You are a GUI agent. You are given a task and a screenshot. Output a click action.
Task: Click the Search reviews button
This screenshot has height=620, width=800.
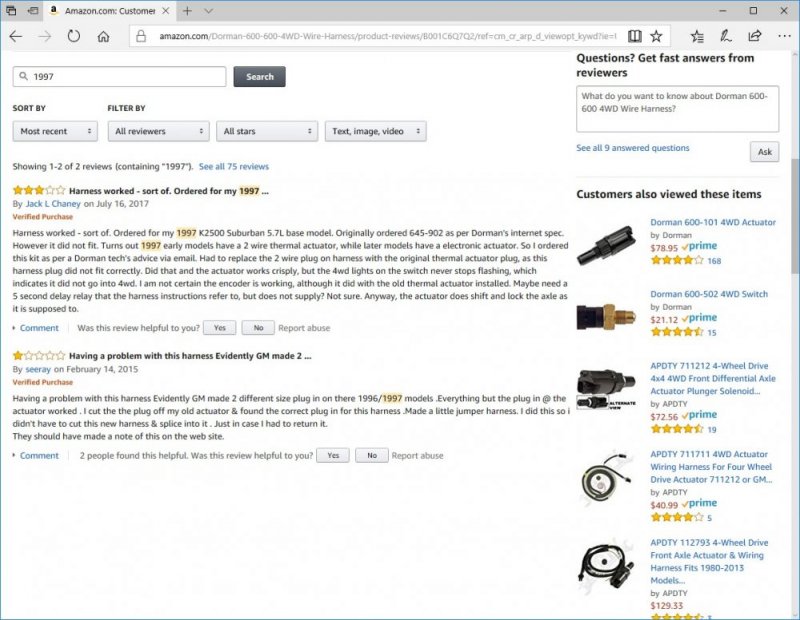point(260,77)
